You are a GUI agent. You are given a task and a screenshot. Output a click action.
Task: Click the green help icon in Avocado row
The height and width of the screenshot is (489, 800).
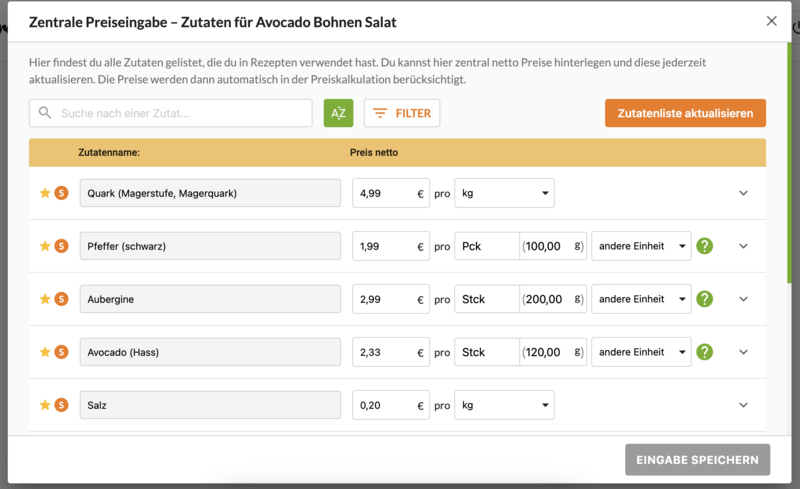coord(704,352)
